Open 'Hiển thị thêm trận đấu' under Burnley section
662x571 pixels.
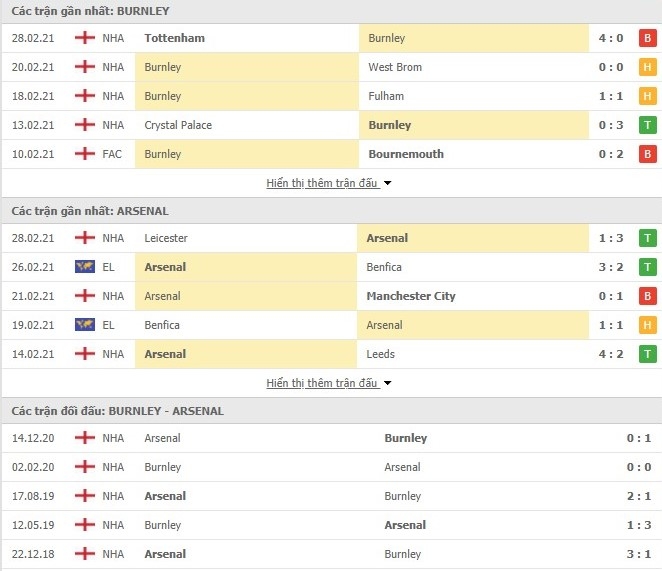click(322, 183)
